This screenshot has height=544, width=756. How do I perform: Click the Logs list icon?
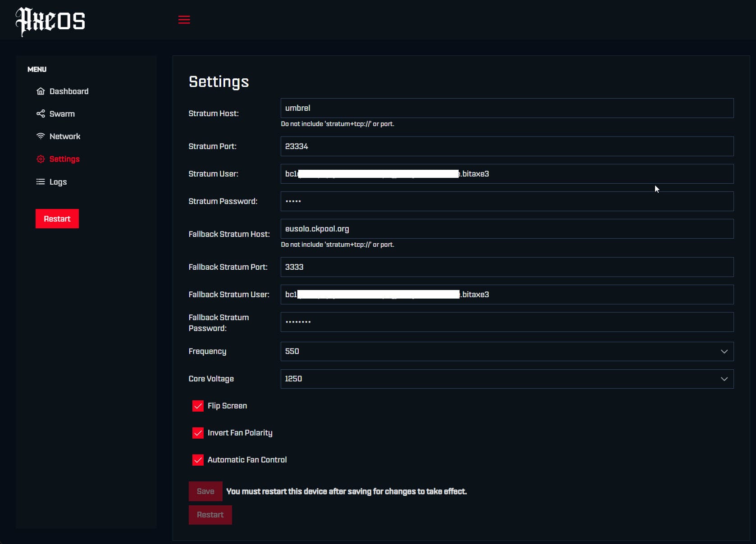41,182
